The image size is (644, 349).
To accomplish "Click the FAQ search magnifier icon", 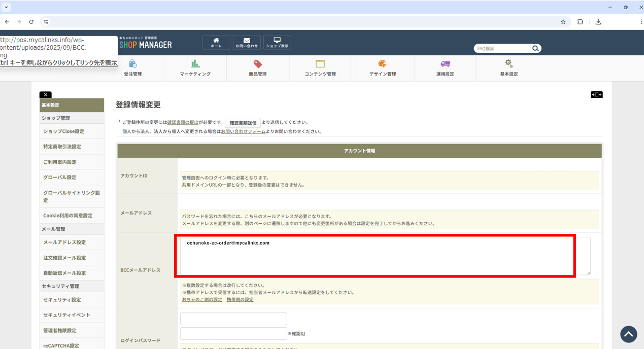I will tap(535, 49).
